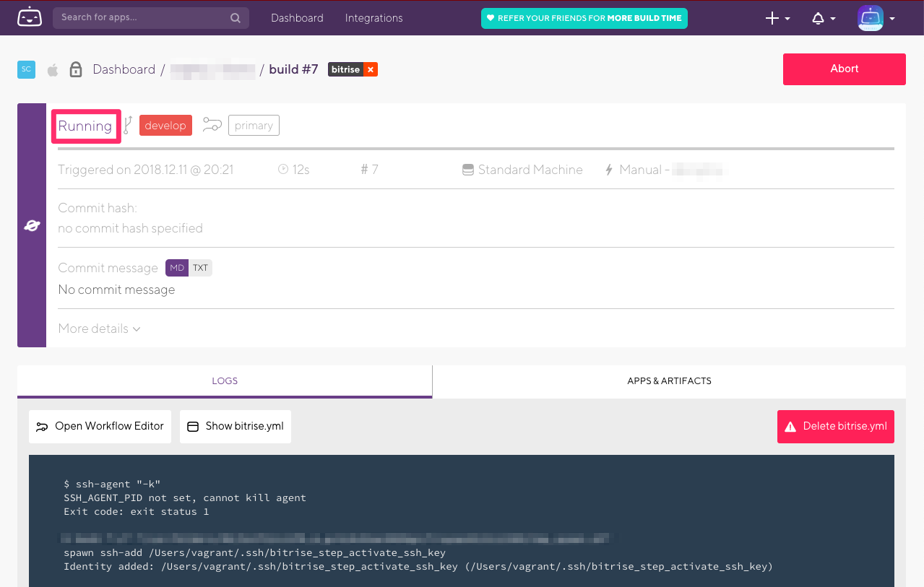
Task: Click the SC app badge icon
Action: [26, 69]
